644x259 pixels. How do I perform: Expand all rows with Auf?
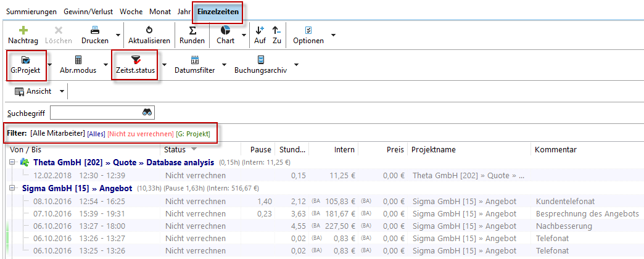pos(260,30)
